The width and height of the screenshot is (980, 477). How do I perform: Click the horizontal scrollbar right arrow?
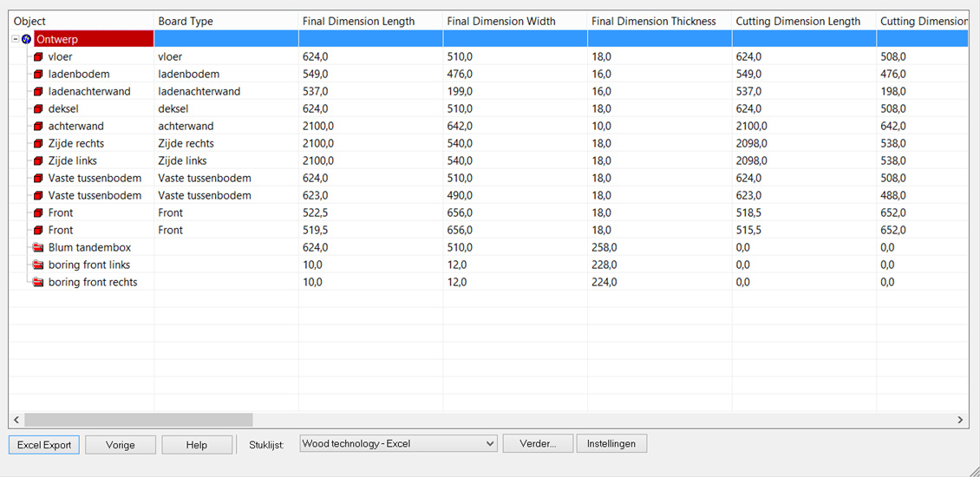point(960,420)
